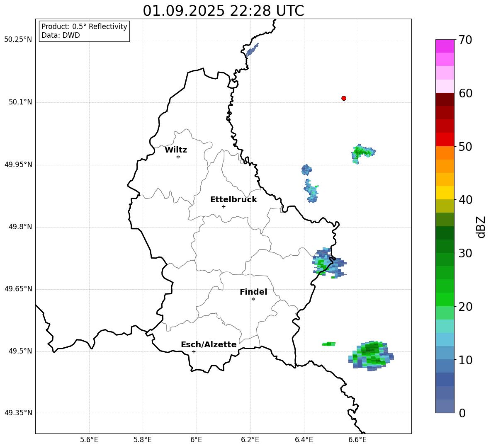Click the red dot marker on the map

[x=344, y=98]
